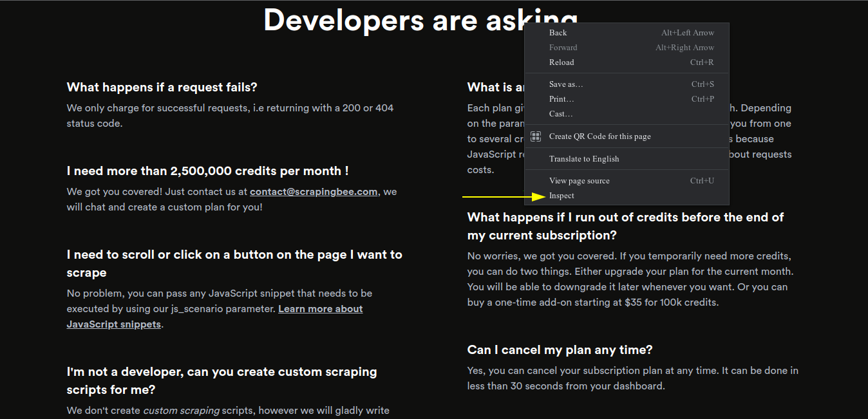Choose Back from the context menu
The image size is (868, 419).
[558, 33]
